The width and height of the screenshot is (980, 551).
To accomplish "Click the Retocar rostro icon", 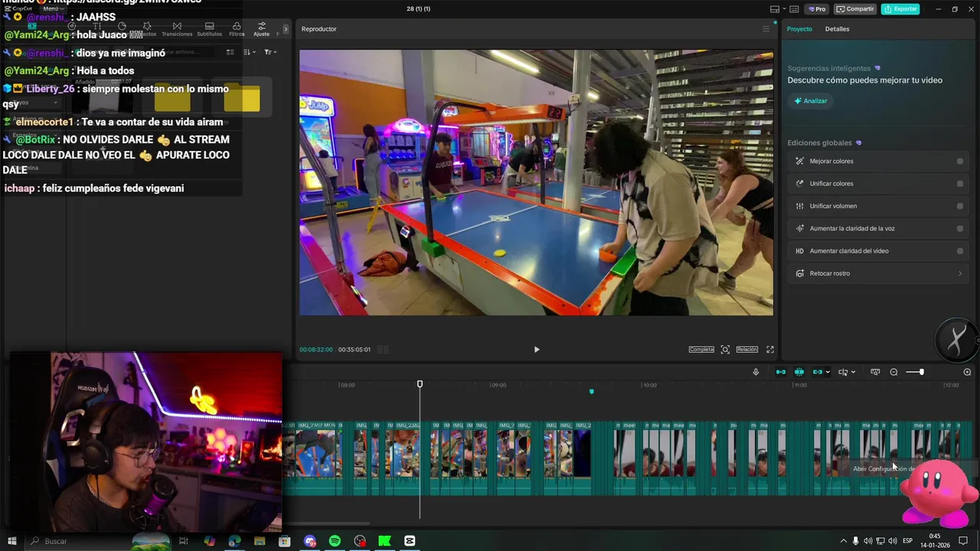I will pyautogui.click(x=799, y=273).
